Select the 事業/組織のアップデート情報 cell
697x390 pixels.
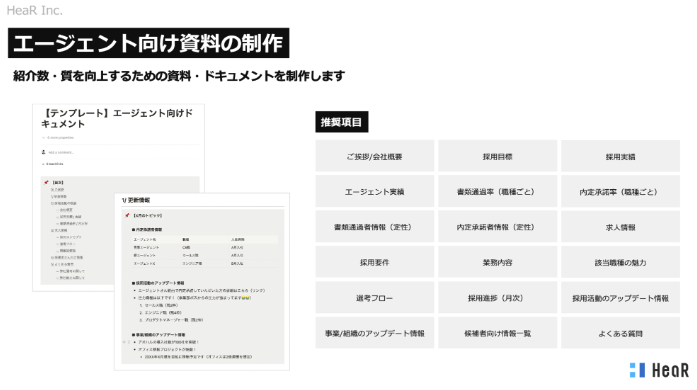coord(375,333)
